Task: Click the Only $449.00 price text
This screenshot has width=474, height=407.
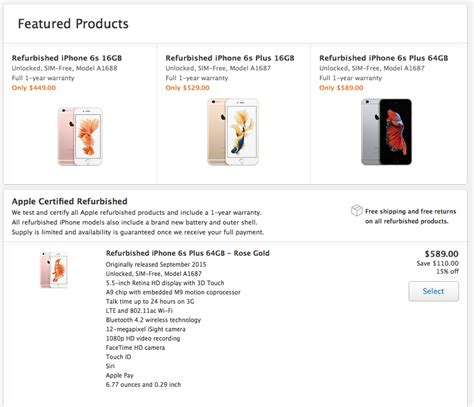Action: coord(34,88)
